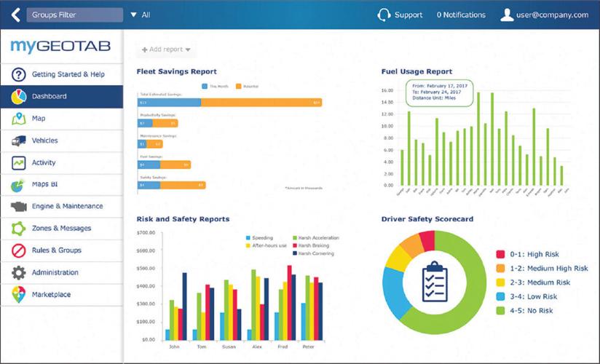Open the user@company.com account menu
Viewport: 600px width, 364px height.
pyautogui.click(x=545, y=15)
